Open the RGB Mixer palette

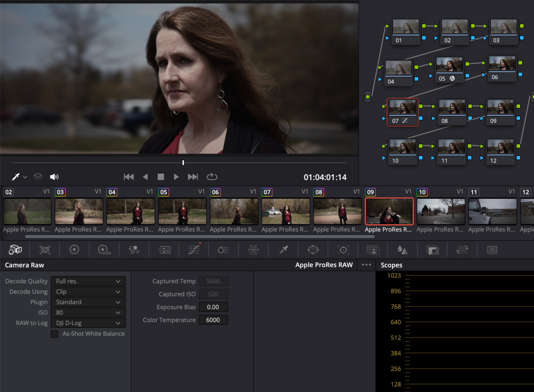click(x=133, y=249)
